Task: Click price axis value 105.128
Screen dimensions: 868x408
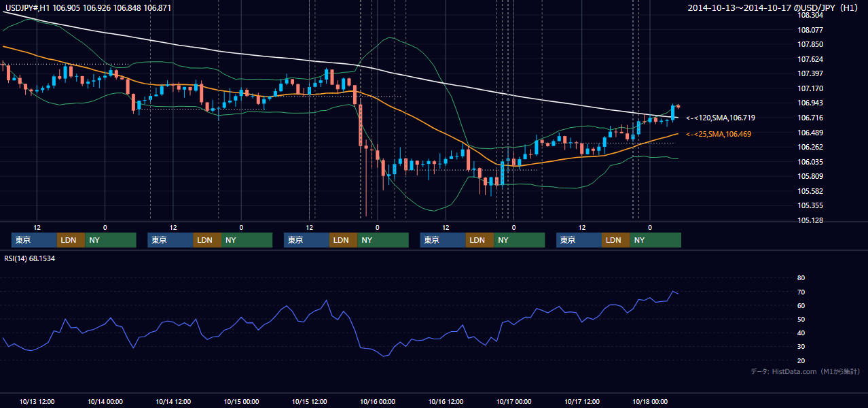Action: [x=810, y=220]
